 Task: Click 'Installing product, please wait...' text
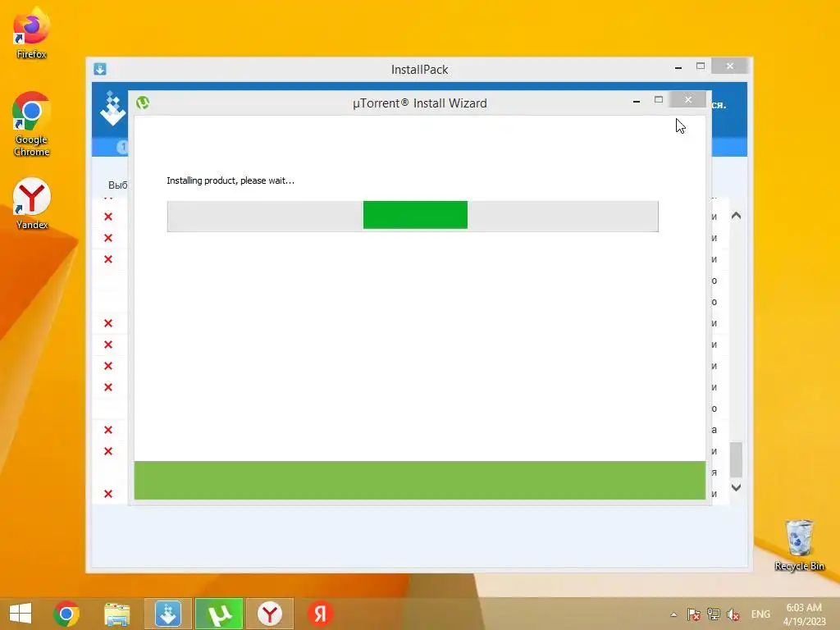(x=231, y=180)
